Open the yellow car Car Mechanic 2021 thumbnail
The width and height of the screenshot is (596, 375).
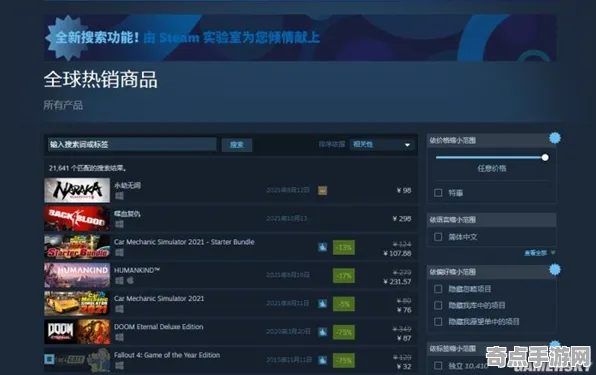pyautogui.click(x=77, y=304)
